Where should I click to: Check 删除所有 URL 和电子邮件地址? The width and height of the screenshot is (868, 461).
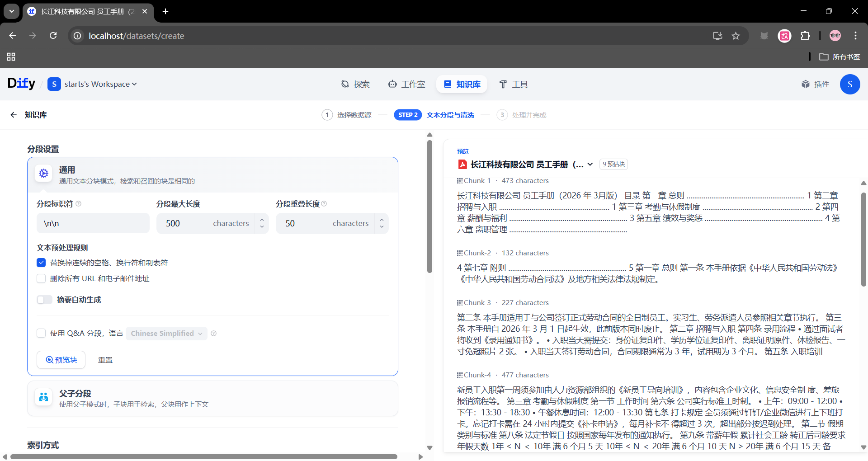[x=41, y=278]
